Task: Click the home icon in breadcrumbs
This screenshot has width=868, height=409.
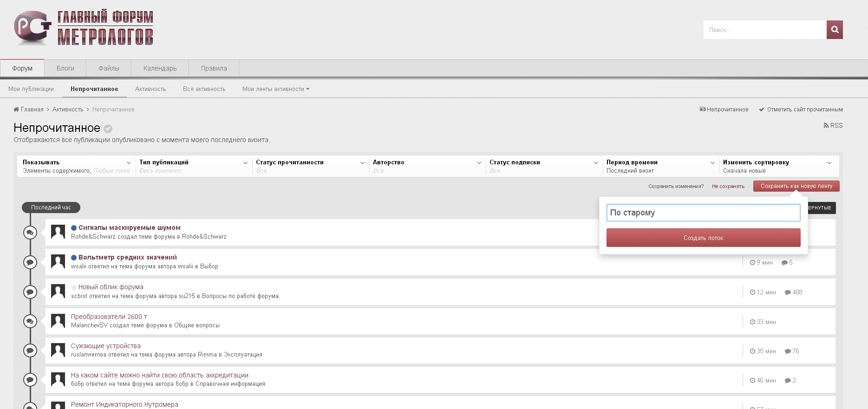Action: [16, 110]
